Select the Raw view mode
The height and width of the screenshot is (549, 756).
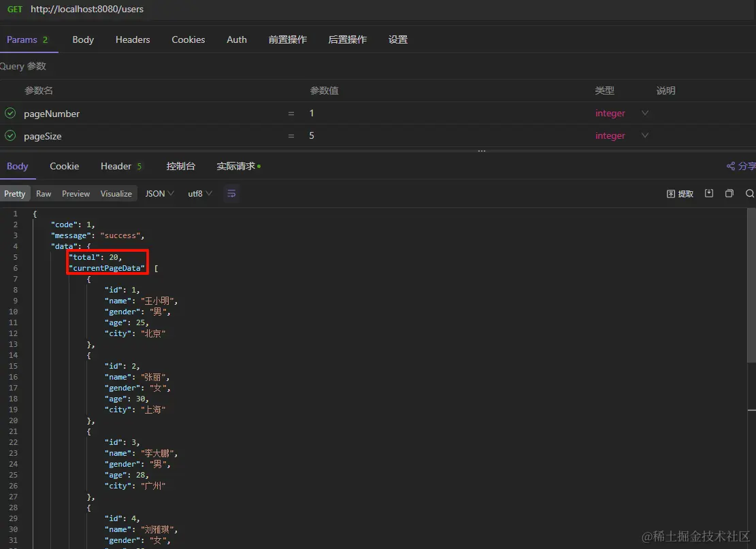[x=44, y=194]
